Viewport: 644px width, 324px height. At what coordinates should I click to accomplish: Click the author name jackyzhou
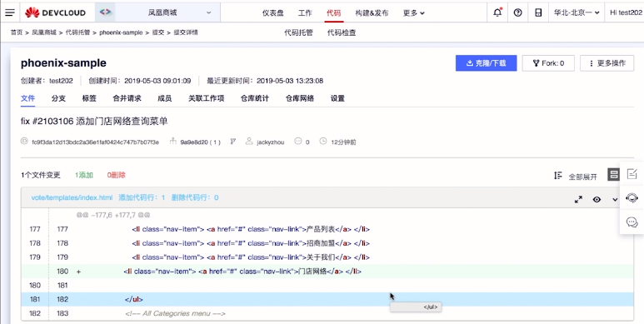(x=270, y=142)
